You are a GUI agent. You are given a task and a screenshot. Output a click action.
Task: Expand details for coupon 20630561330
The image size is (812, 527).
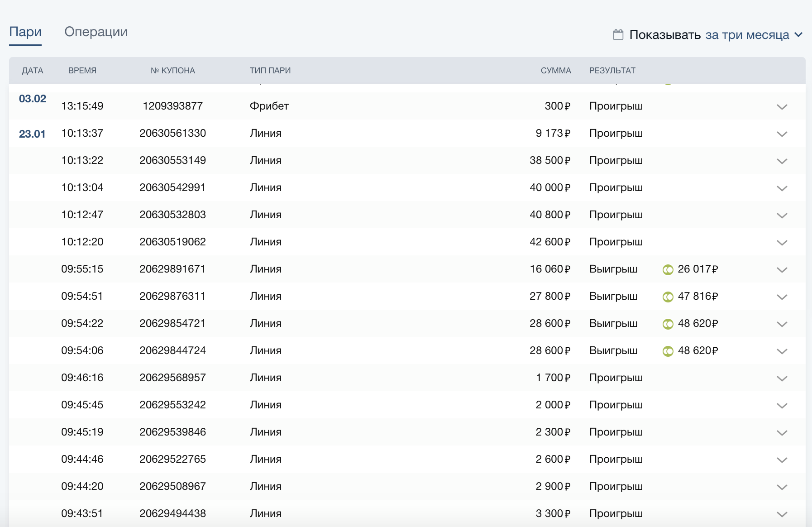pyautogui.click(x=782, y=134)
